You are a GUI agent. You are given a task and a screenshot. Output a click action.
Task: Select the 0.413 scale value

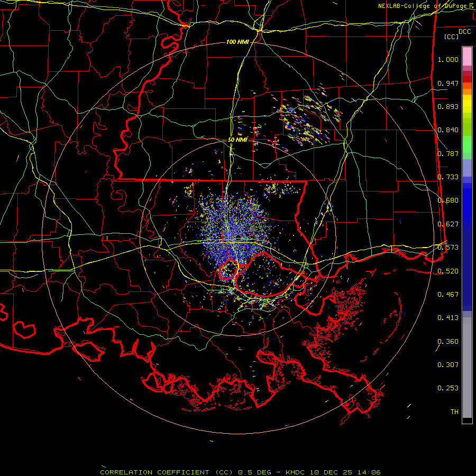(448, 318)
